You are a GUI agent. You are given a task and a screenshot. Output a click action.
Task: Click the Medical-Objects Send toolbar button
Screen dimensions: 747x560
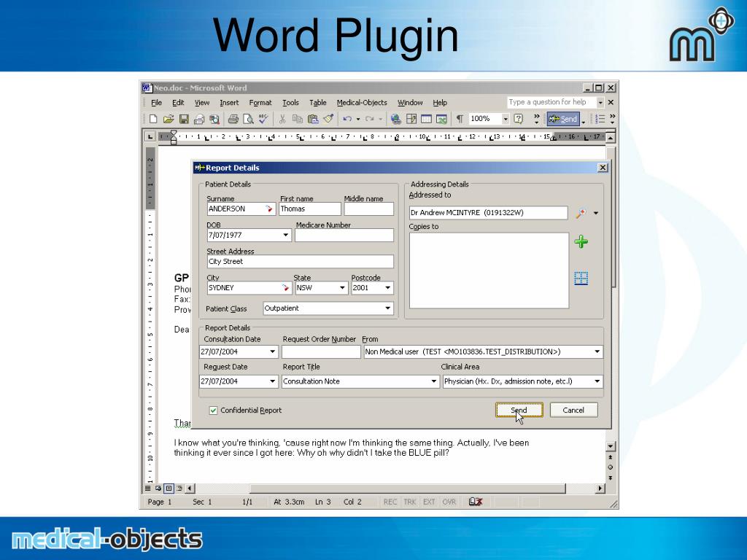click(563, 119)
